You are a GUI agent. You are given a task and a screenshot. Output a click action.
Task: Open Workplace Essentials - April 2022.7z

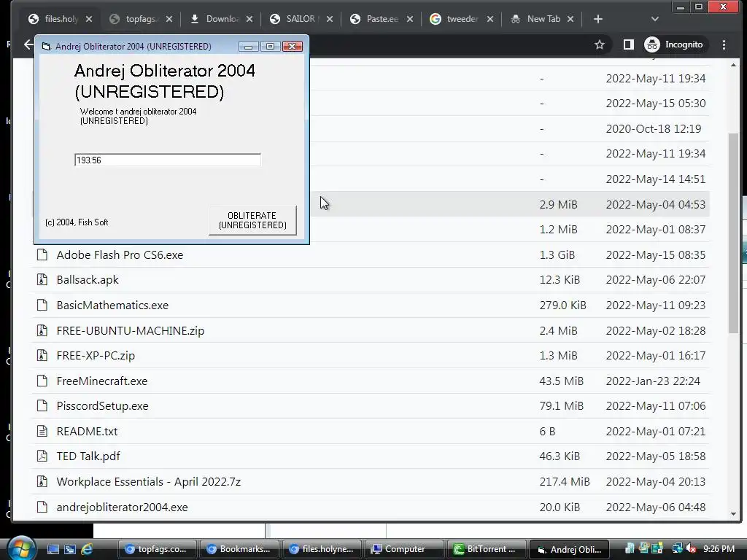tap(149, 481)
